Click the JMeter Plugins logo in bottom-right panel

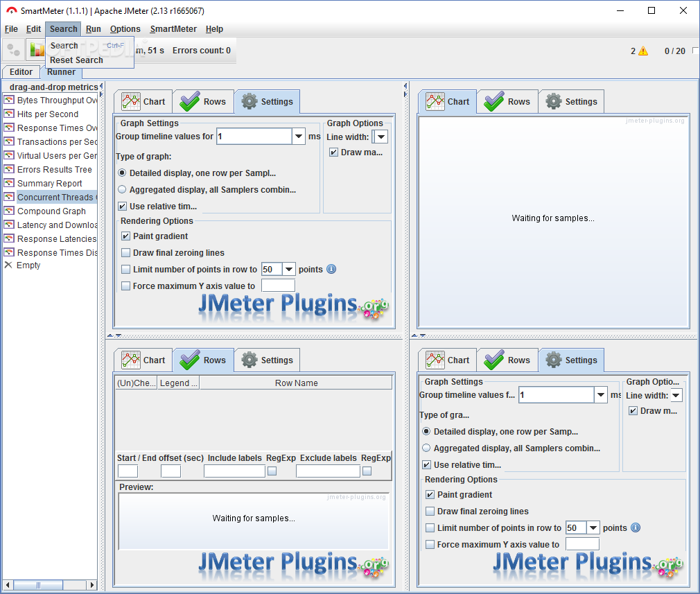click(588, 564)
